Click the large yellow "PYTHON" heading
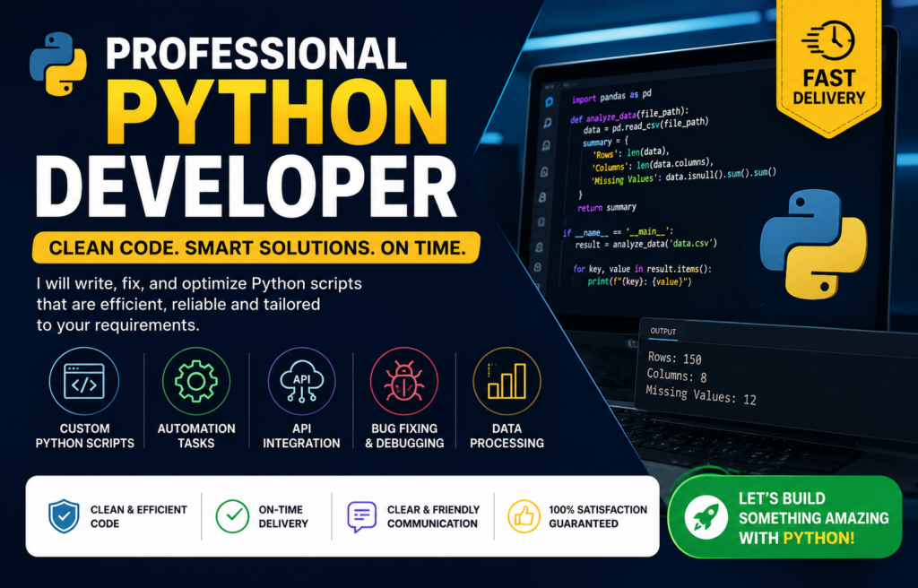This screenshot has height=588, width=918. [x=276, y=111]
